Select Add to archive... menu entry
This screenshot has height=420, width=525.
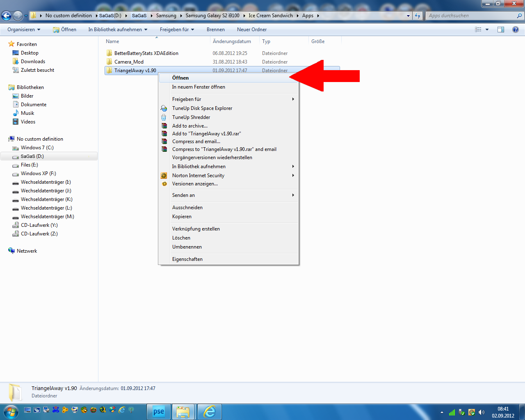click(x=228, y=126)
